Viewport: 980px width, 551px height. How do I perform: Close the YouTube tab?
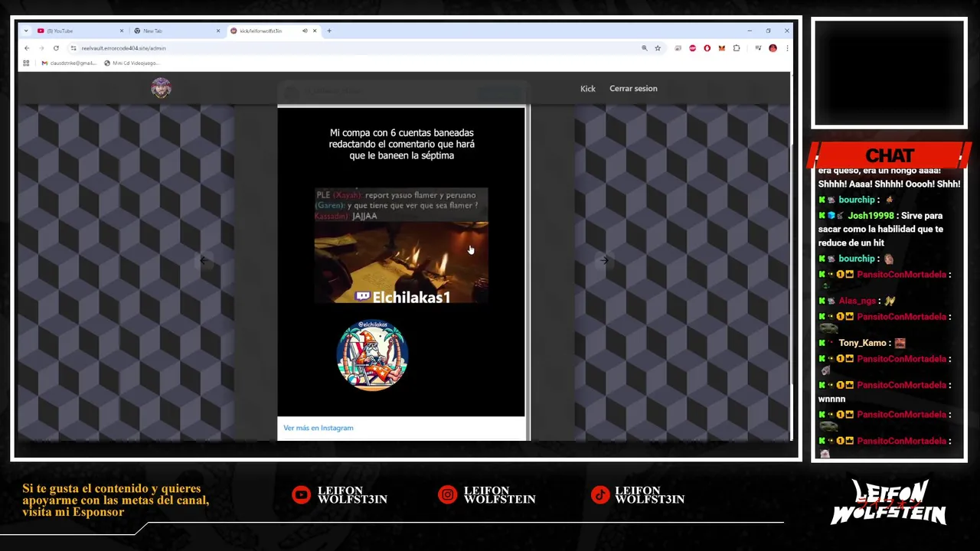[x=121, y=31]
